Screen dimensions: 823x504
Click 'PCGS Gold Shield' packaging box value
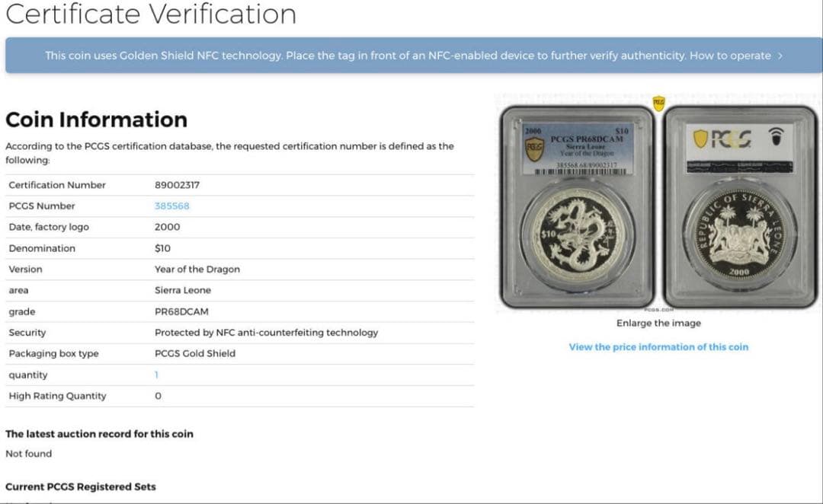pos(195,353)
